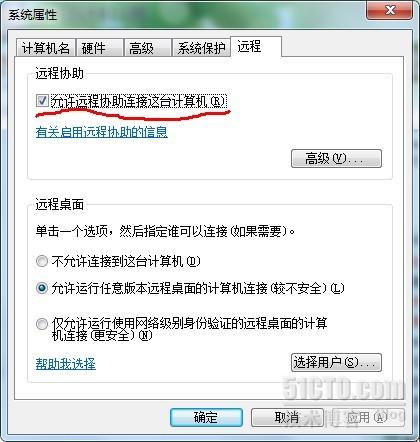420x442 pixels.
Task: Open the 有关启用远程协助的信息 link
Action: [x=102, y=132]
